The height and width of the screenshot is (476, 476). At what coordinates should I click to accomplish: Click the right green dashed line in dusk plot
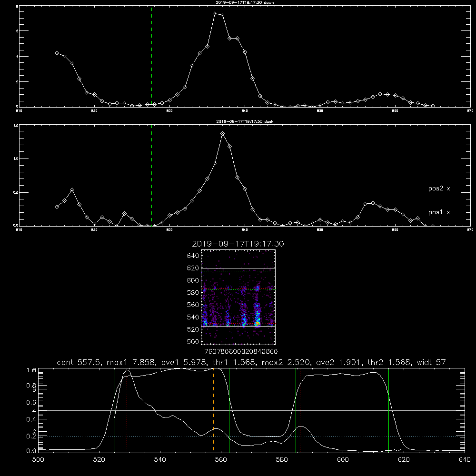[x=263, y=176]
